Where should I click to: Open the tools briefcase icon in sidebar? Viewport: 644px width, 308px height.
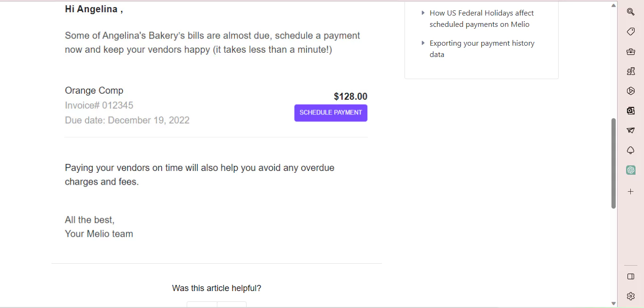pos(631,51)
